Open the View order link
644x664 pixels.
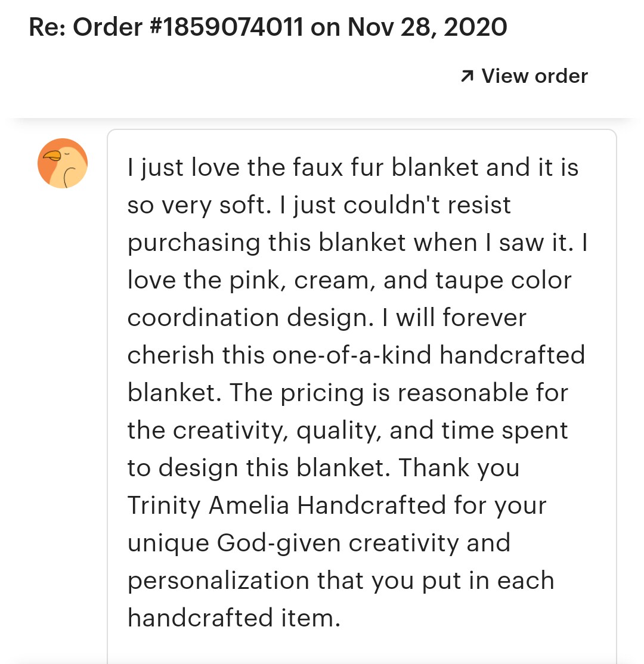[524, 76]
